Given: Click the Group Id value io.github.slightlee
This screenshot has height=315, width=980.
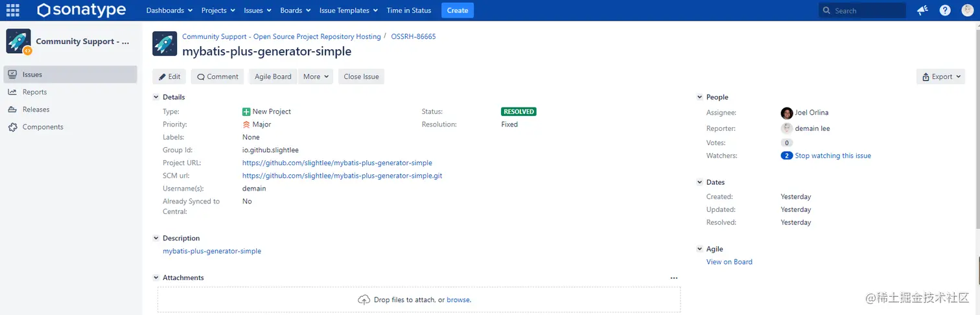Looking at the screenshot, I should coord(270,150).
